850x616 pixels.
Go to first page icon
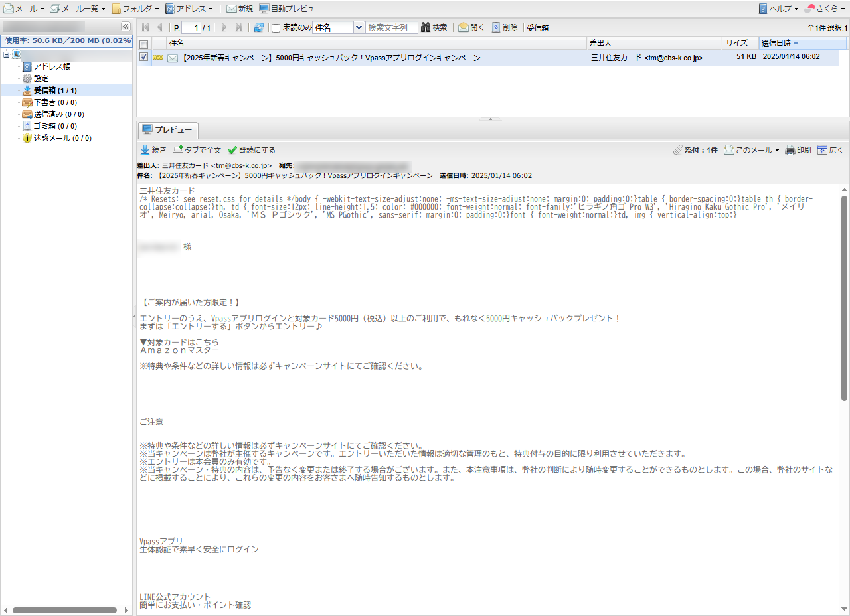(x=145, y=27)
